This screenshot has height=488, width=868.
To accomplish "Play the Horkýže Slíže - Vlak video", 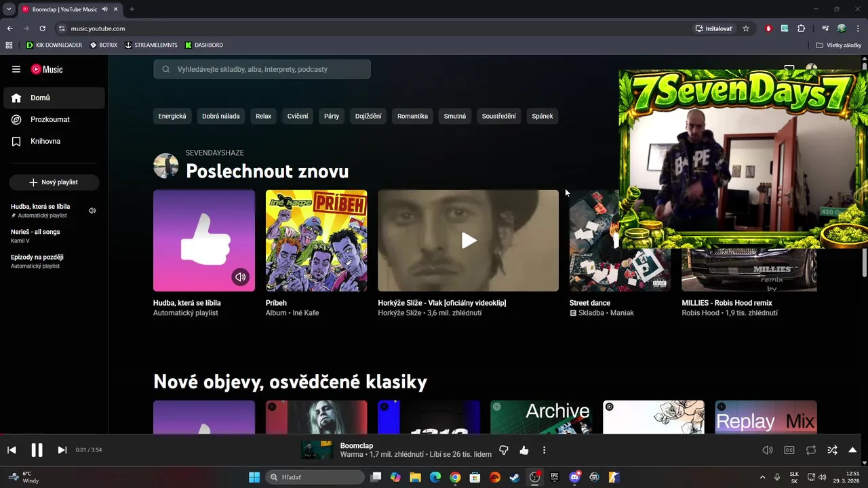I will (x=469, y=241).
